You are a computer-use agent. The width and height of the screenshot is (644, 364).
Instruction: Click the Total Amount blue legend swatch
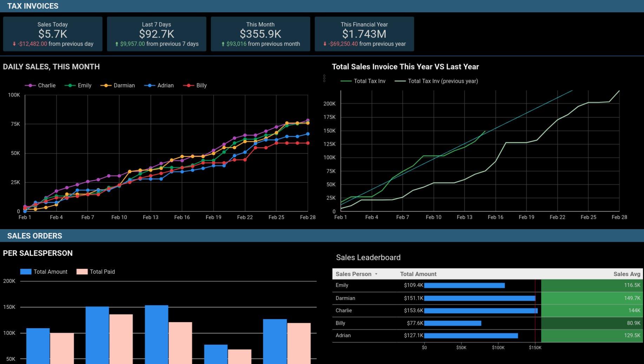[26, 272]
